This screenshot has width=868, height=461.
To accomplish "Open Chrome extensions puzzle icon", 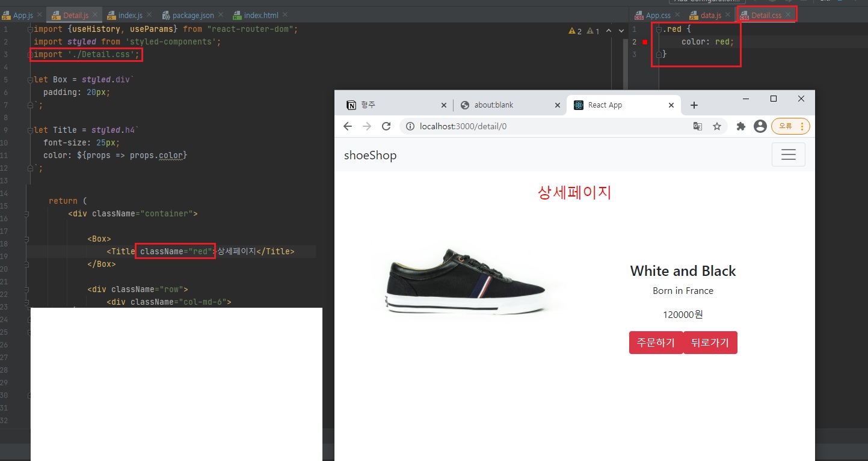I will [741, 126].
